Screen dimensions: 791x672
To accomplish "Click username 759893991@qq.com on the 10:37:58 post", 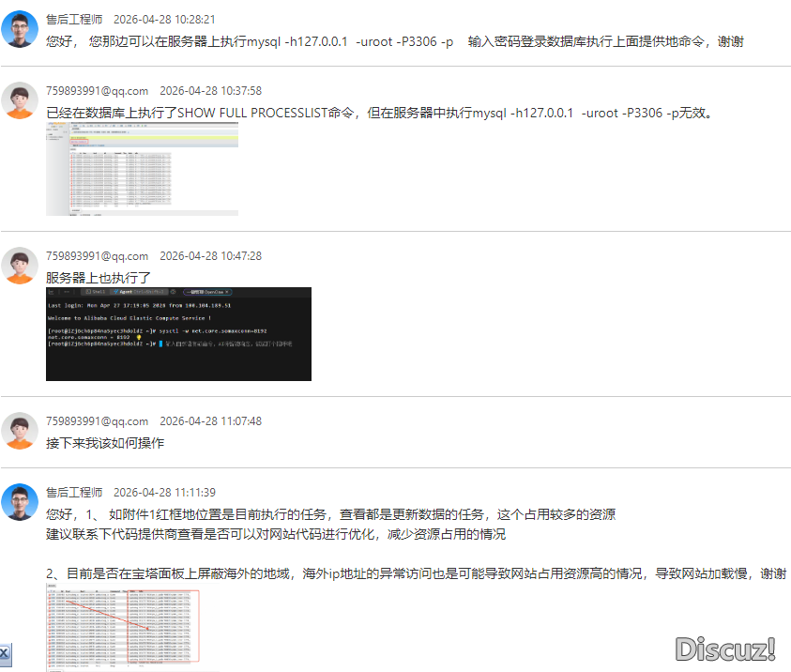I will 97,91.
